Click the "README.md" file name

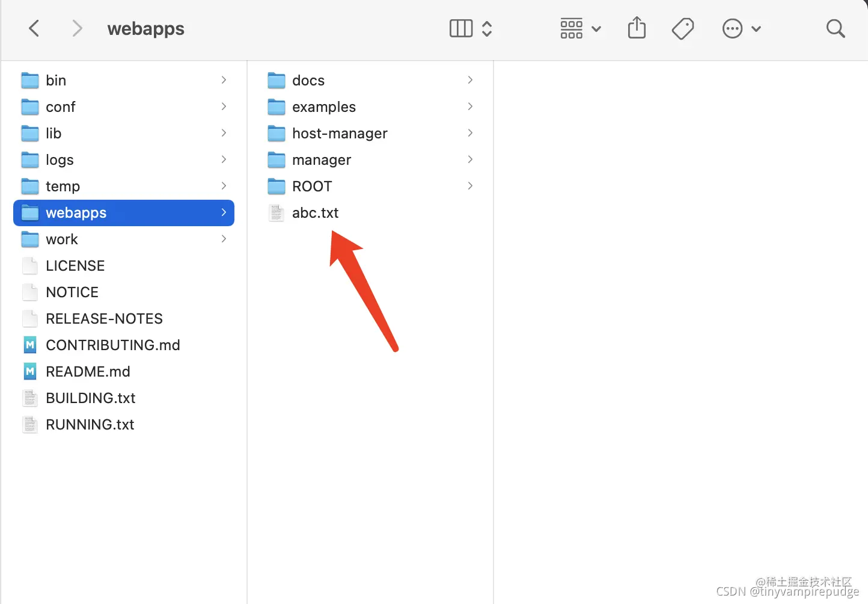point(88,371)
